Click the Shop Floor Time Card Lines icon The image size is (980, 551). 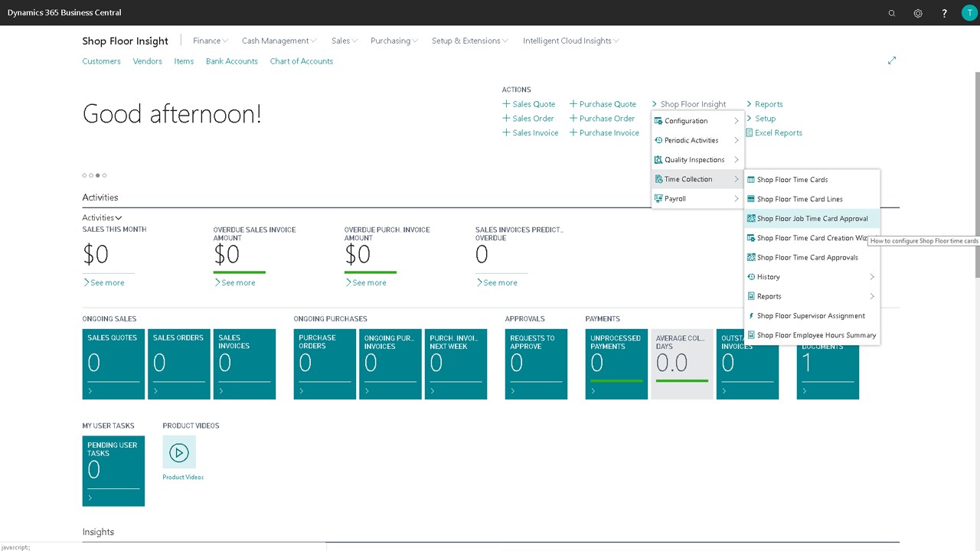click(751, 199)
